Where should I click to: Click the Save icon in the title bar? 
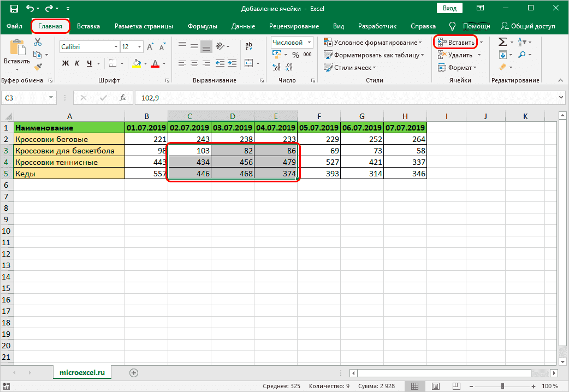click(x=14, y=9)
